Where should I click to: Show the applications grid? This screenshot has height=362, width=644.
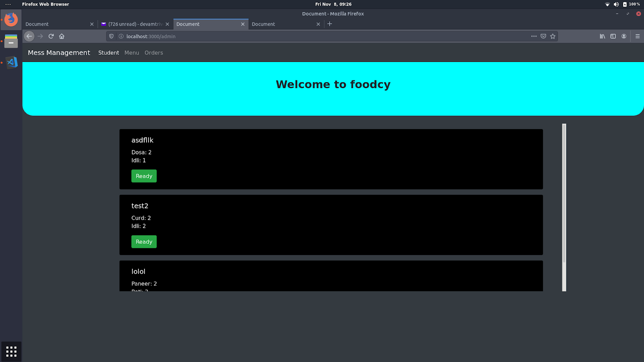(x=11, y=352)
